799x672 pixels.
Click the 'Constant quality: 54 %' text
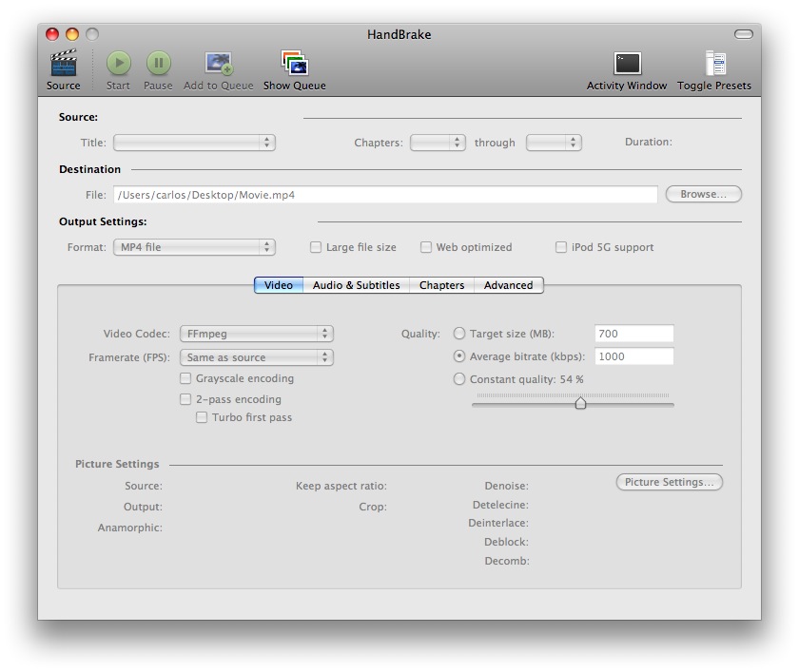pyautogui.click(x=526, y=380)
